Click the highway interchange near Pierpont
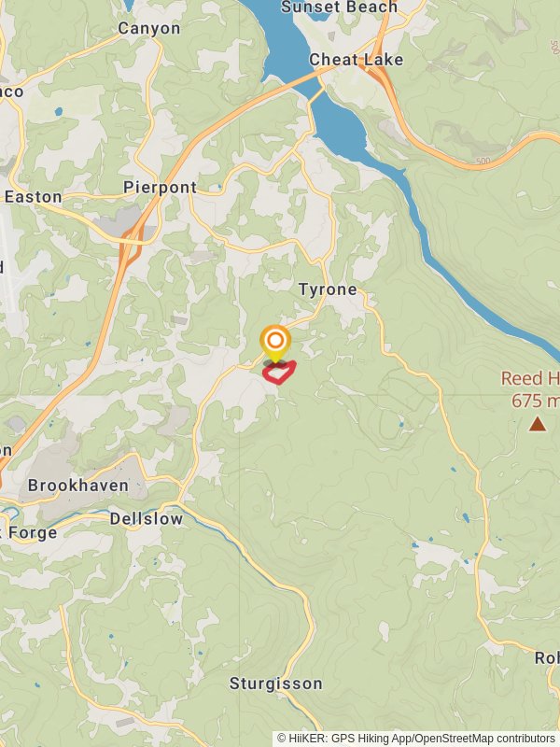The width and height of the screenshot is (560, 747). [132, 238]
